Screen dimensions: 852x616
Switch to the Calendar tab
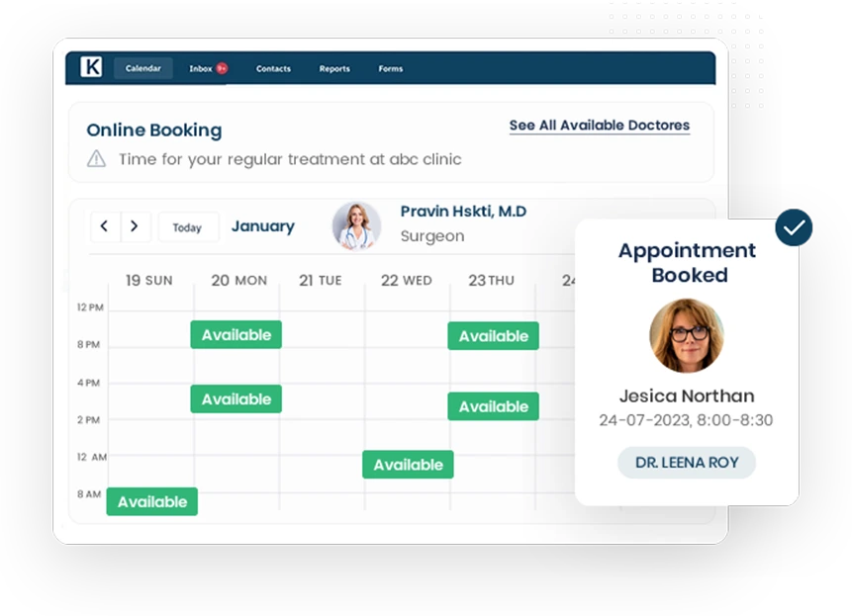coord(142,68)
